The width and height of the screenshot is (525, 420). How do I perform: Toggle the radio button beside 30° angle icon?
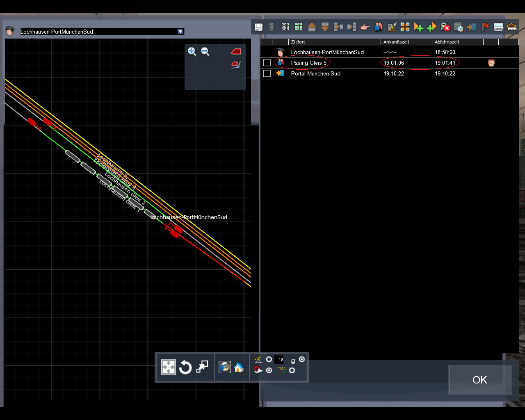(x=269, y=359)
